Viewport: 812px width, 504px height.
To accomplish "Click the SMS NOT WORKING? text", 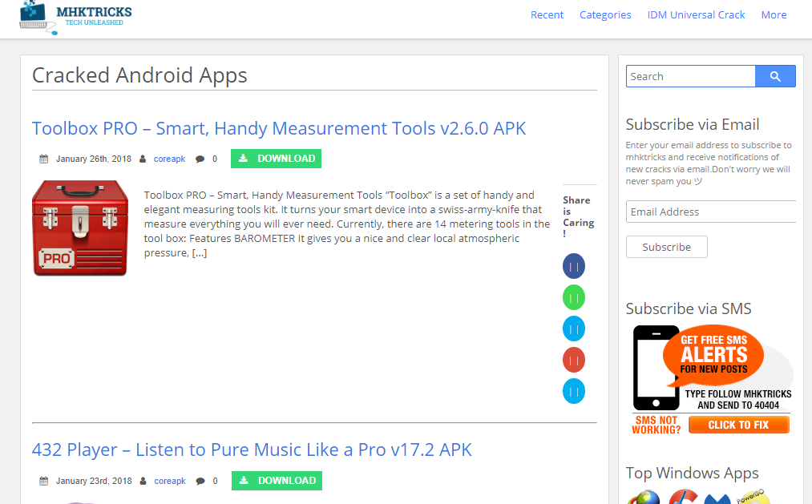I will (656, 425).
